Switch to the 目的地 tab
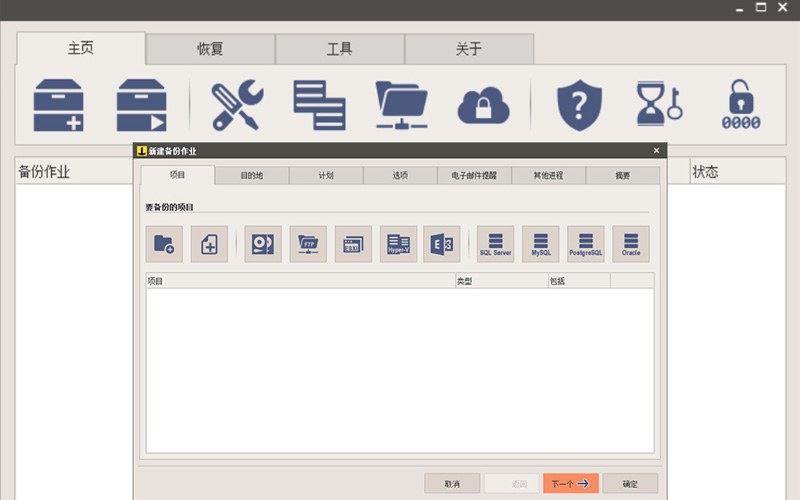This screenshot has width=800, height=500. (x=251, y=175)
